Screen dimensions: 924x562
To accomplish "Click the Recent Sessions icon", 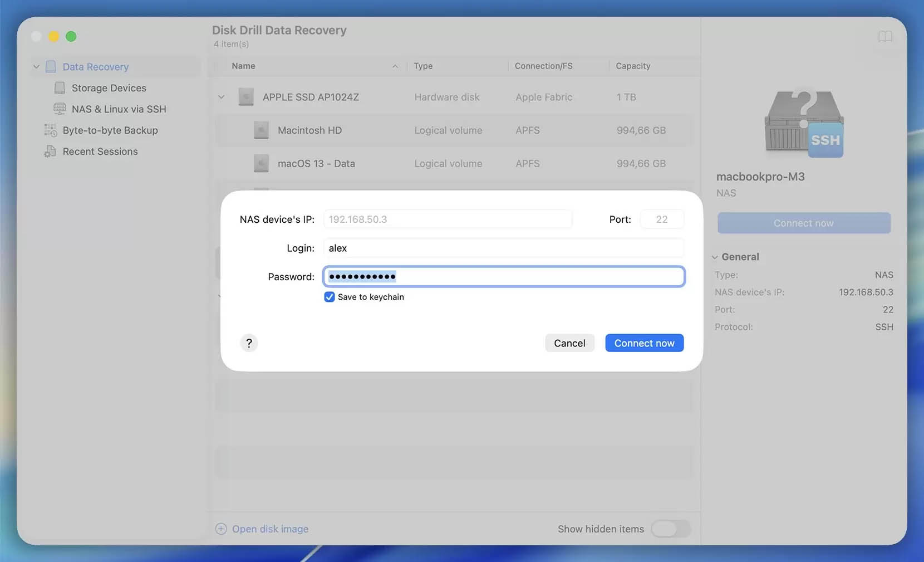I will (x=50, y=152).
